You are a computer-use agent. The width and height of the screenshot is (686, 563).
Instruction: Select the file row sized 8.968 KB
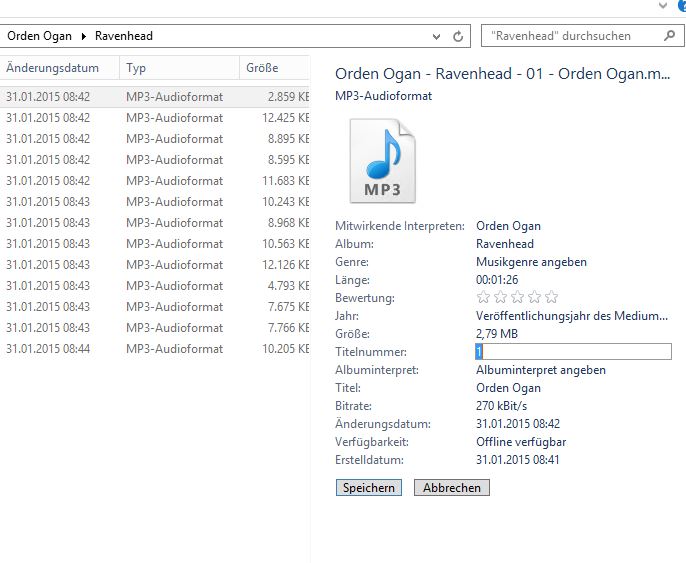(x=154, y=223)
